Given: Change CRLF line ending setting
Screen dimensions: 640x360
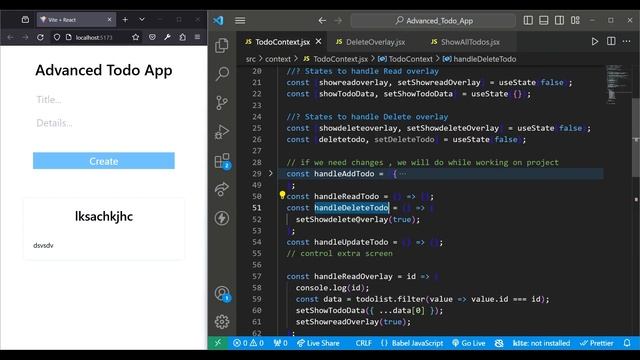Looking at the screenshot, I should click(363, 343).
